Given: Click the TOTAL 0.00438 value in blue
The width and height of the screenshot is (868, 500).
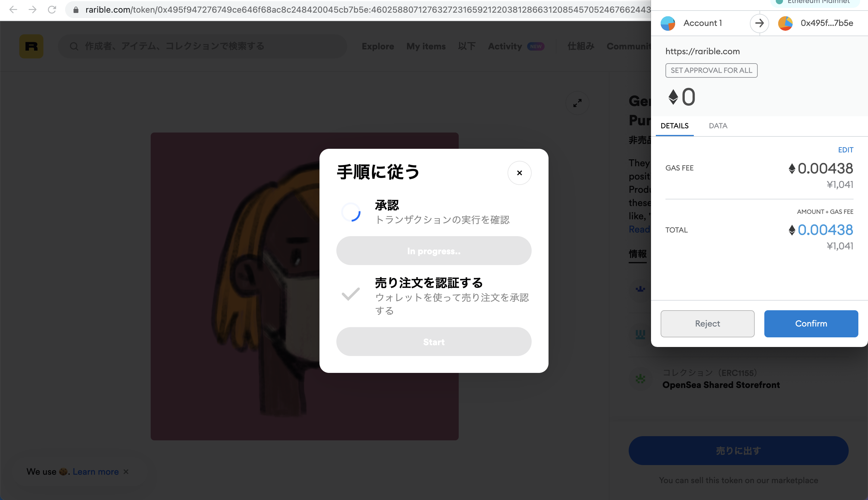Looking at the screenshot, I should (x=821, y=230).
